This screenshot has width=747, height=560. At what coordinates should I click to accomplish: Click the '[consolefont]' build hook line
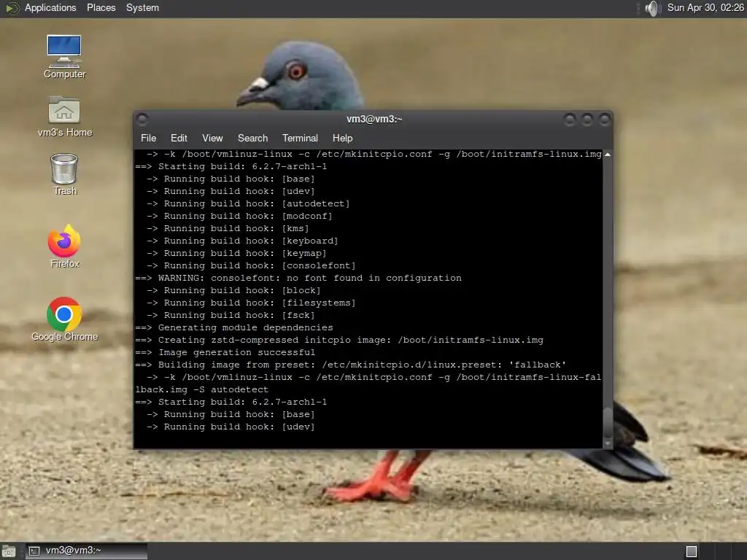pos(251,265)
